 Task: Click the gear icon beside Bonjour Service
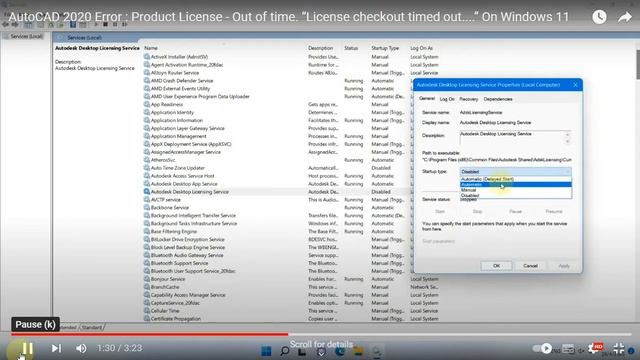click(147, 279)
